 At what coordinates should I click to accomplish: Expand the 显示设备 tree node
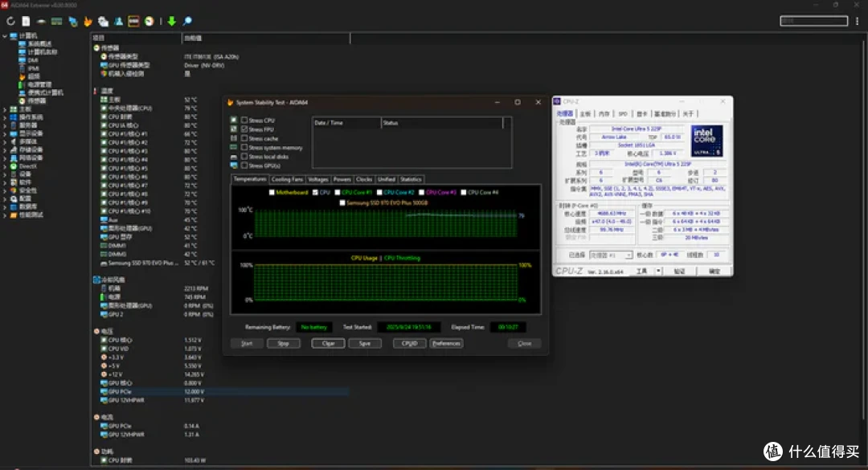click(x=5, y=133)
